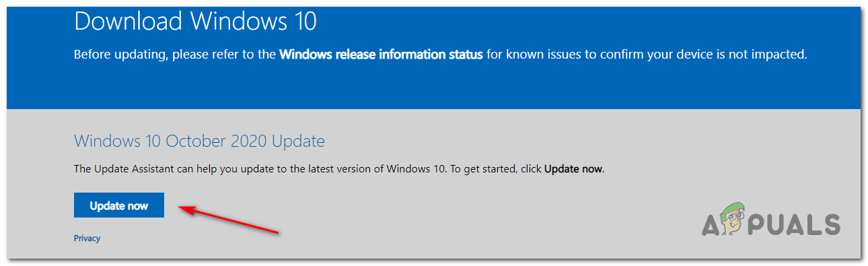Viewport: 868px width, 266px height.
Task: Click bold Update now text in sentence
Action: pos(573,169)
